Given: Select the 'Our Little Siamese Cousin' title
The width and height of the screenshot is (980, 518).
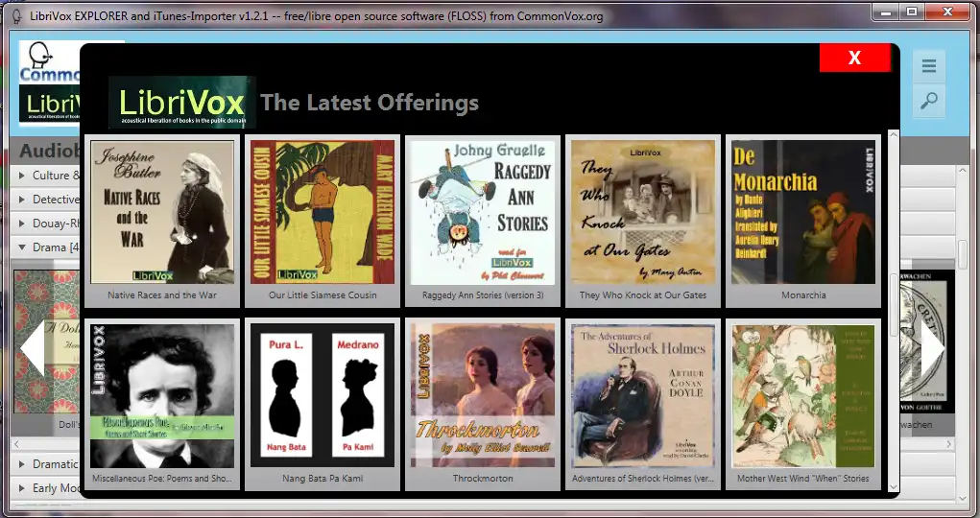Looking at the screenshot, I should 323,294.
